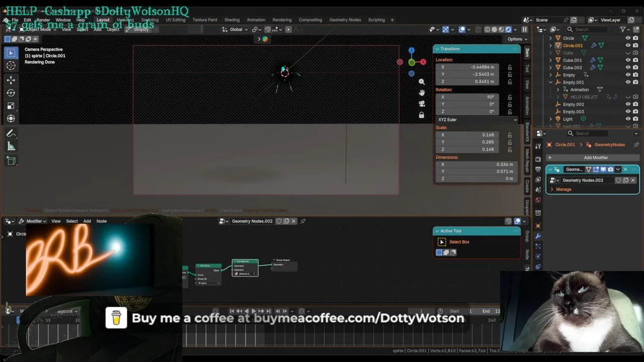Expand the Cube.002 outliner item
The width and height of the screenshot is (644, 362).
tap(550, 68)
